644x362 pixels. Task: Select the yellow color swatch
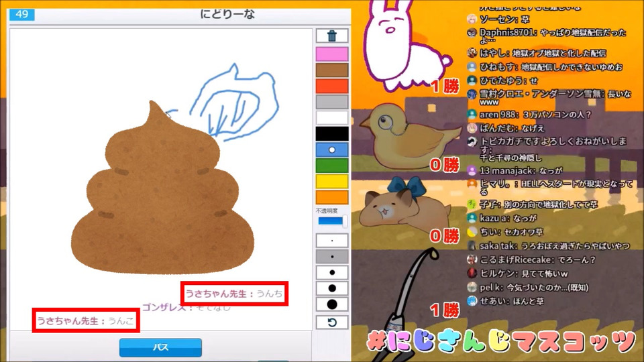click(x=332, y=182)
